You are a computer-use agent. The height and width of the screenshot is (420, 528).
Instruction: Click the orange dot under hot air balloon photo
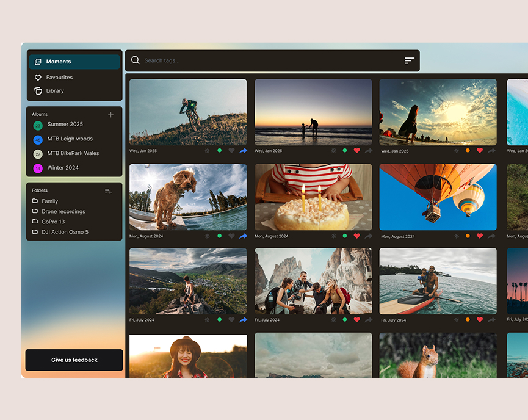pyautogui.click(x=468, y=236)
